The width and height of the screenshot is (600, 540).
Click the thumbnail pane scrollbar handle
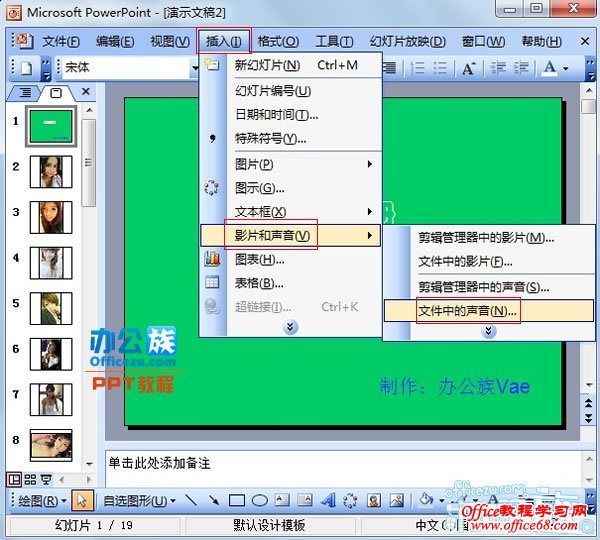click(89, 163)
